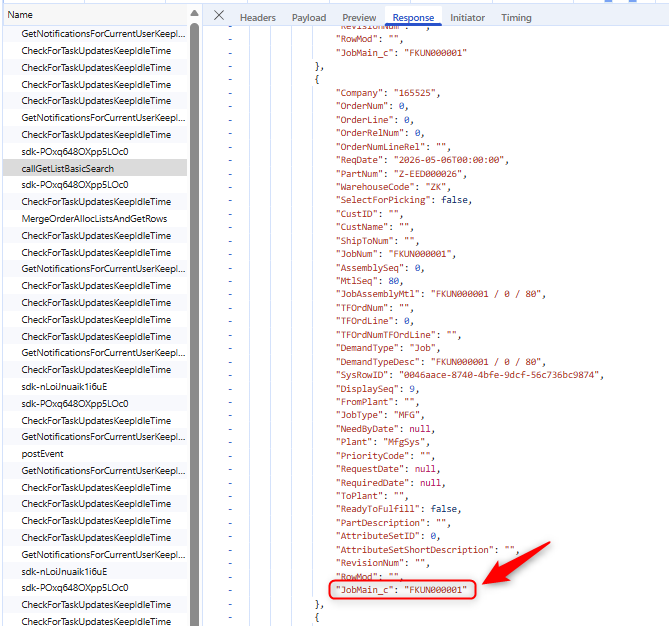This screenshot has width=669, height=626.
Task: Select the postEvent request
Action: click(x=95, y=454)
